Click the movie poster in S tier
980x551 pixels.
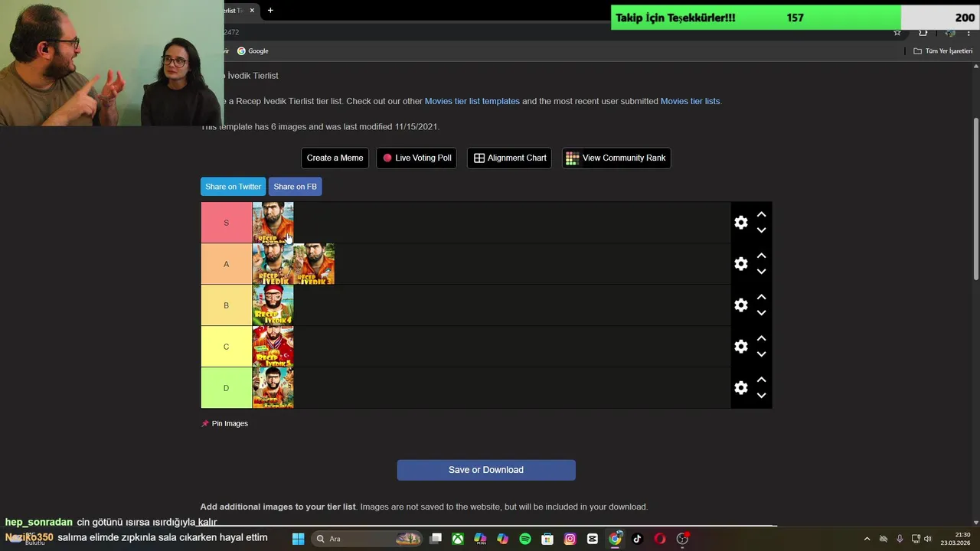273,223
